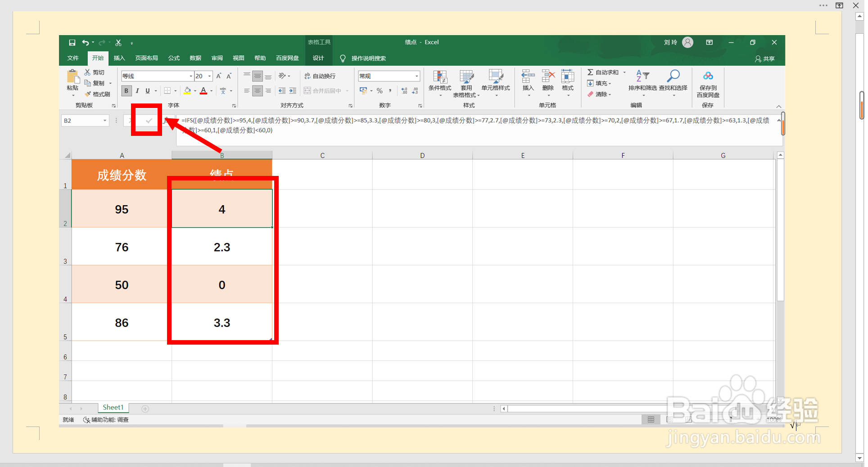Toggle Wrap Text (自动换行)
The height and width of the screenshot is (467, 868).
click(320, 76)
